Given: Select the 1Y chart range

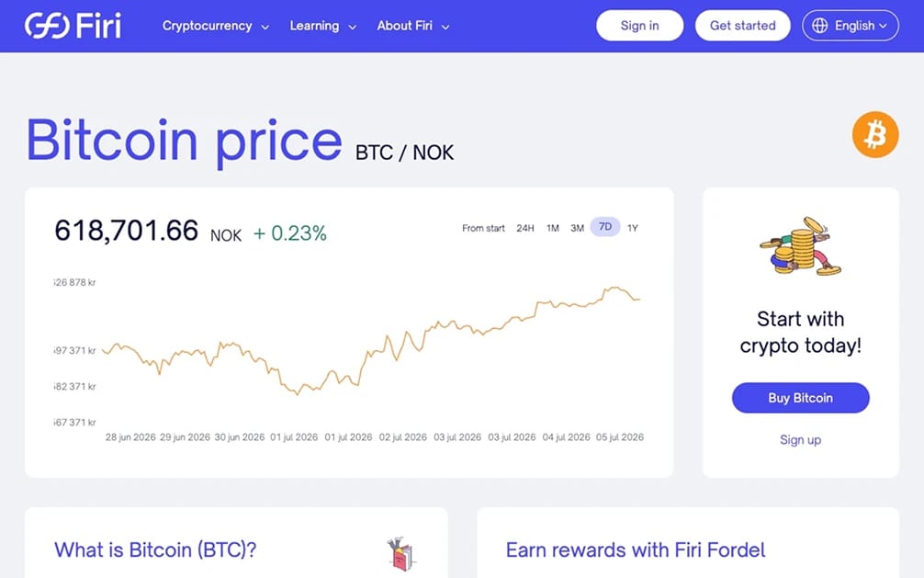Looking at the screenshot, I should point(632,228).
